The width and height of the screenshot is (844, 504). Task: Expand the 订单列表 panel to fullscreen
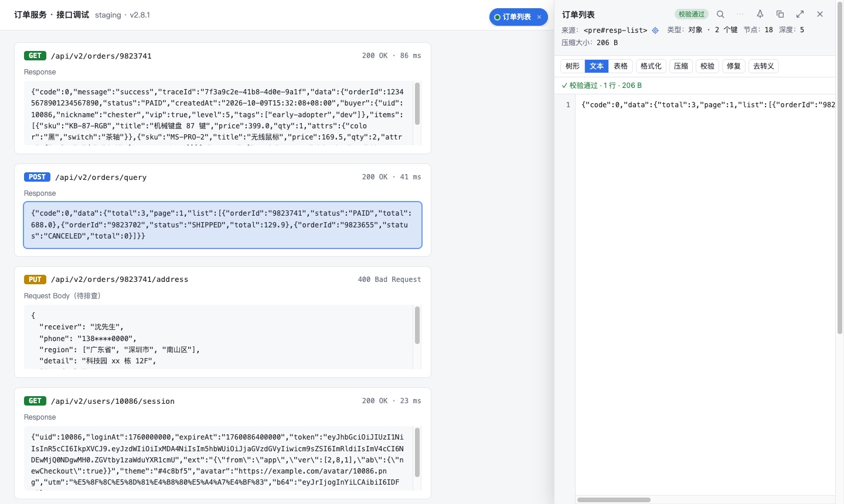tap(800, 14)
